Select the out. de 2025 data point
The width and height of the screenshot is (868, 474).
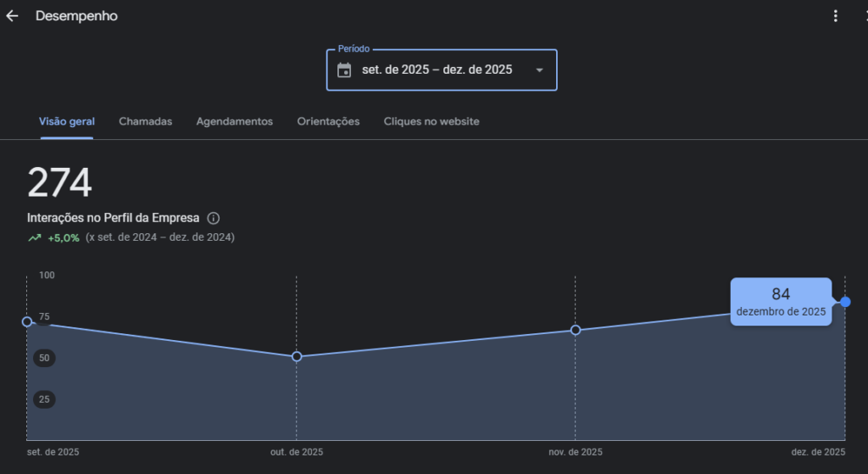(297, 357)
